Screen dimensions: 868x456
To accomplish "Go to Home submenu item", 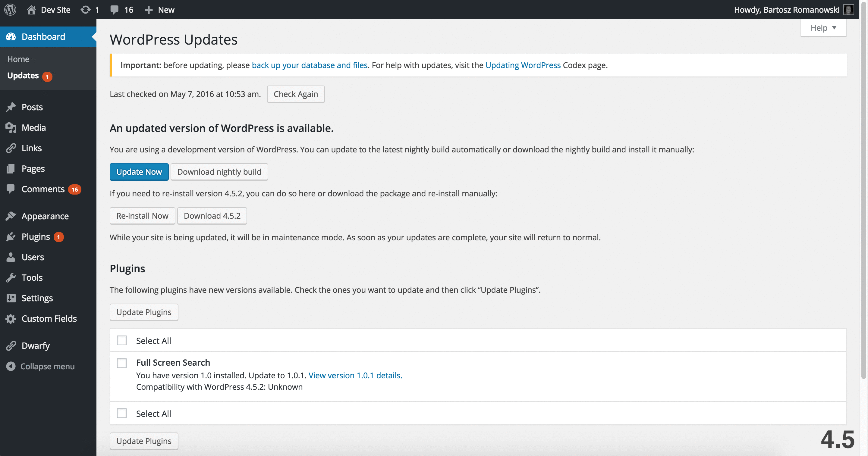I will pos(18,59).
